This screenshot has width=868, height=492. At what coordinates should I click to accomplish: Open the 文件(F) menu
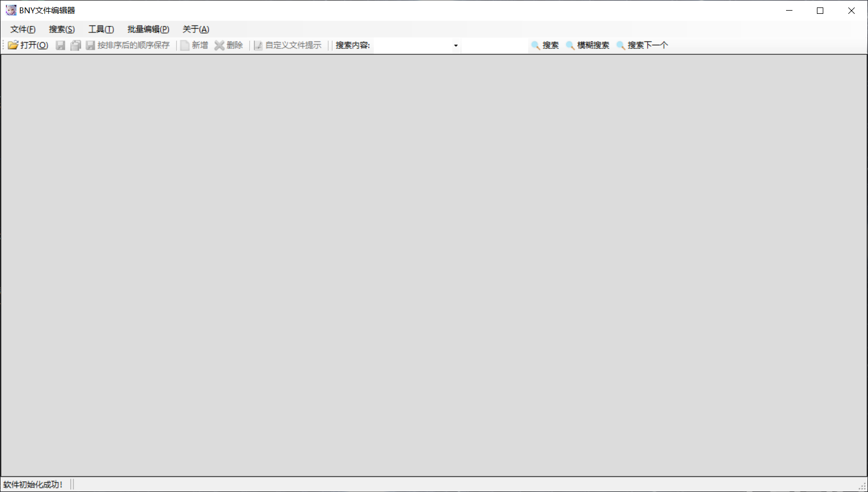coord(23,29)
